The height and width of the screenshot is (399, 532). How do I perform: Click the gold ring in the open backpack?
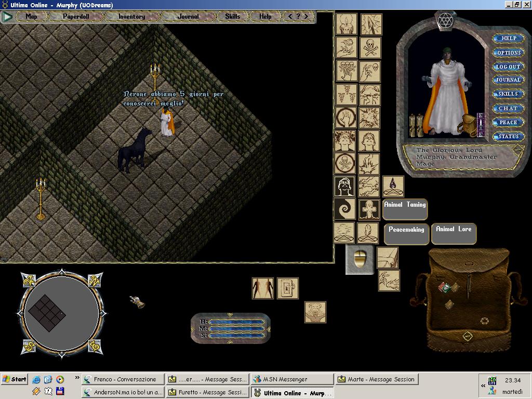pyautogui.click(x=484, y=320)
